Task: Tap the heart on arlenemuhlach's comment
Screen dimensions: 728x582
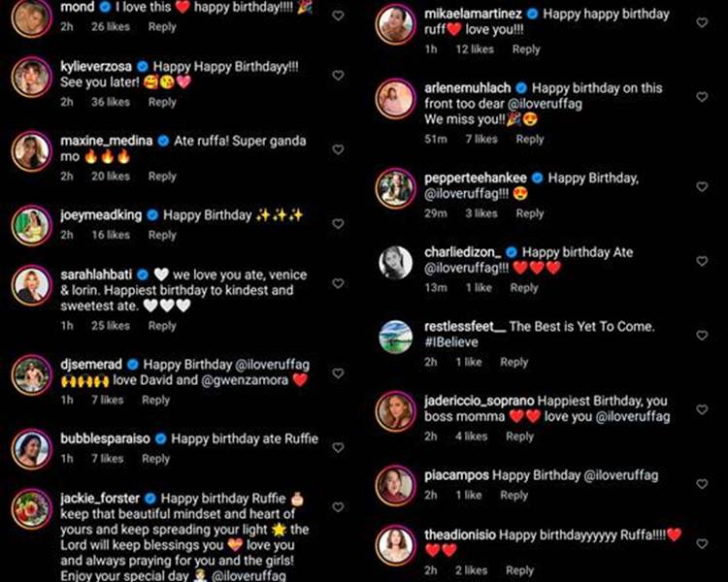Action: pos(702,97)
